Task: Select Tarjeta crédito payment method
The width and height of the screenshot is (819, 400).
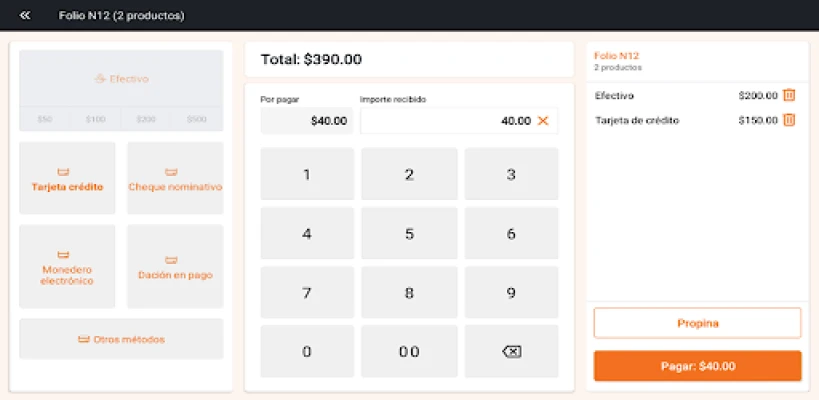Action: click(67, 178)
